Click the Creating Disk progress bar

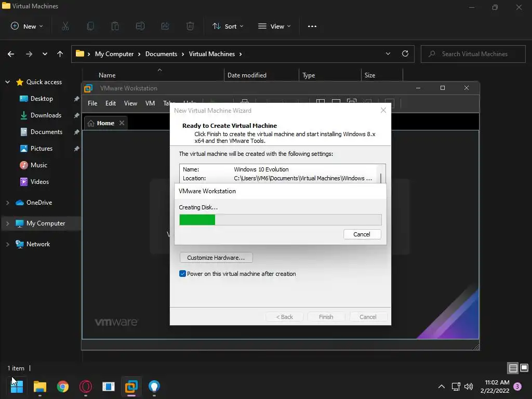point(280,220)
